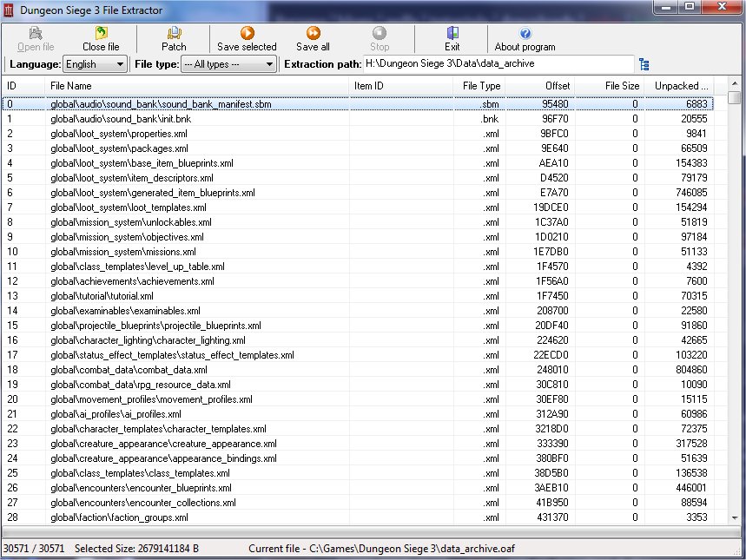746x560 pixels.
Task: Select file examinables.xml
Action: 358,311
